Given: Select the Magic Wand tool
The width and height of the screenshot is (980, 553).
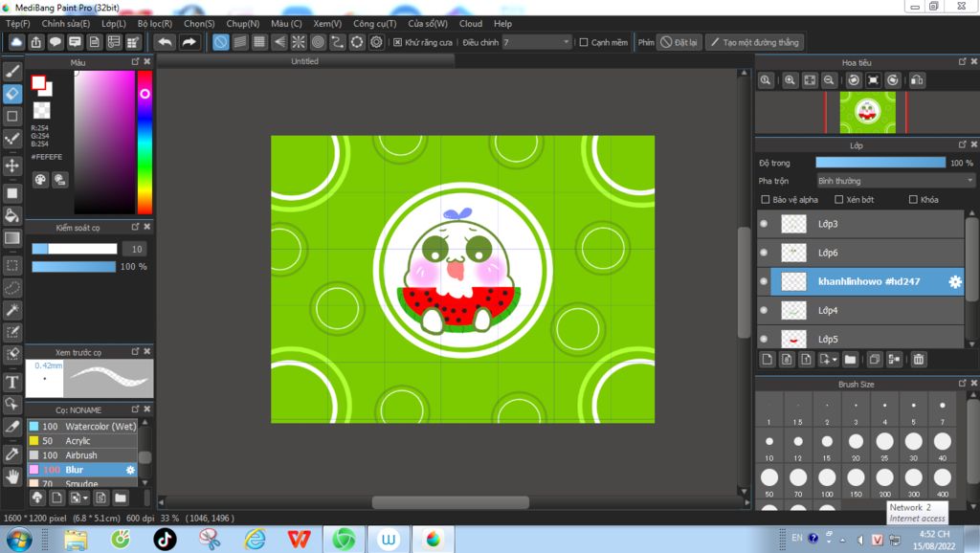Looking at the screenshot, I should click(x=12, y=310).
